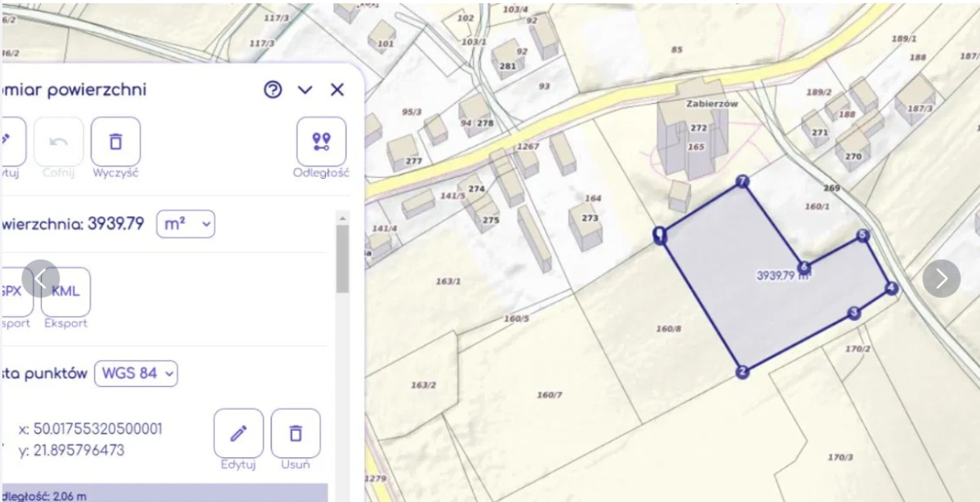Viewport: 980px width, 502px height.
Task: Click the Wyczyść trash icon button
Action: [x=115, y=142]
